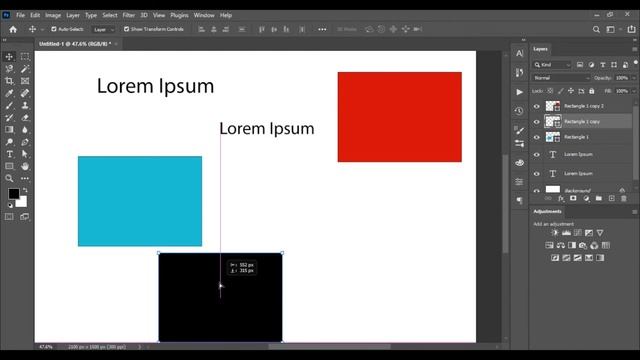Select the Eraser tool
Image resolution: width=640 pixels, height=360 pixels.
pyautogui.click(x=25, y=118)
